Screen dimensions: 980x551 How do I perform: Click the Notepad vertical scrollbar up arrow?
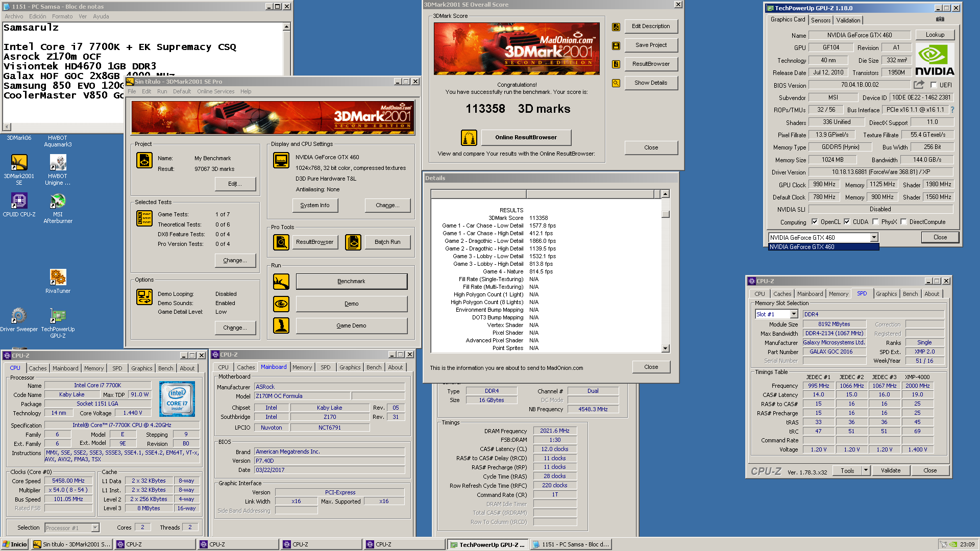coord(286,27)
